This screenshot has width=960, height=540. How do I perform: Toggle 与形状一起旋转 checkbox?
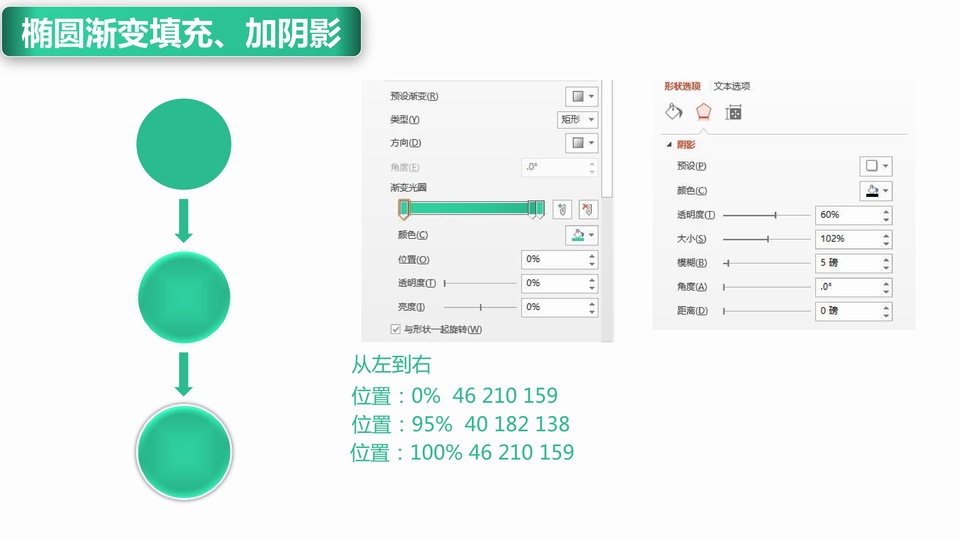[395, 329]
